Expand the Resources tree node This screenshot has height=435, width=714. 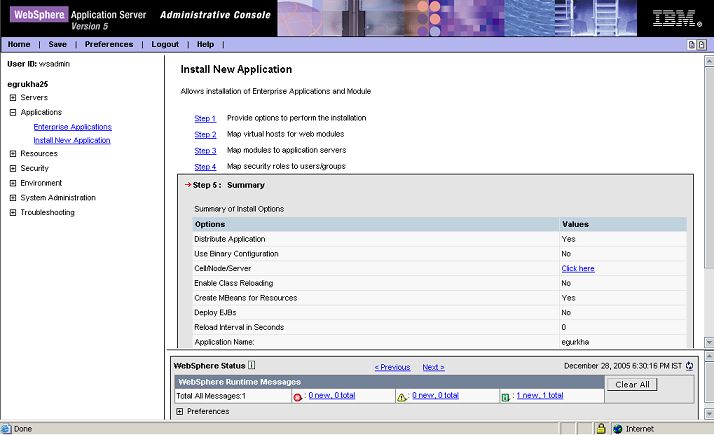13,154
